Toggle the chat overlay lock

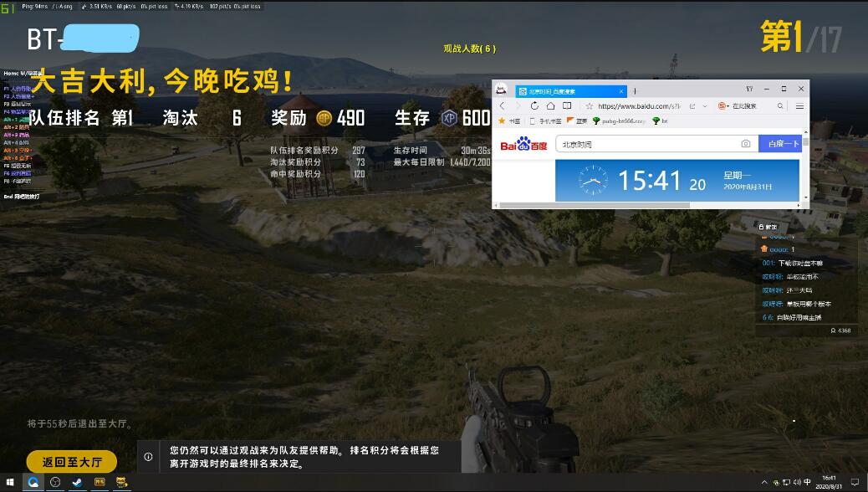coord(761,227)
